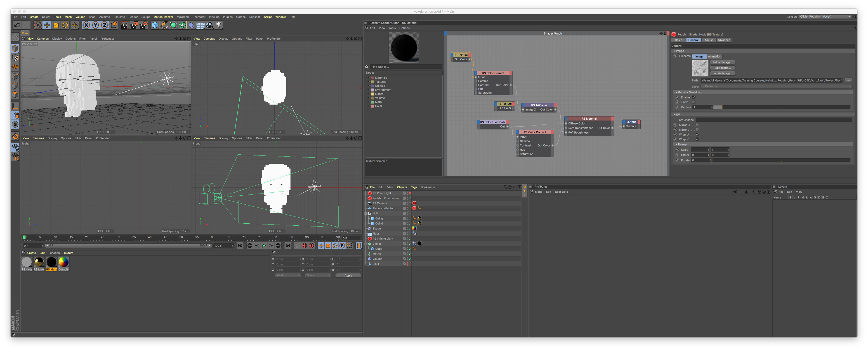This screenshot has width=868, height=350.
Task: Click the Gamma keyframe radio dot
Action: click(x=677, y=107)
